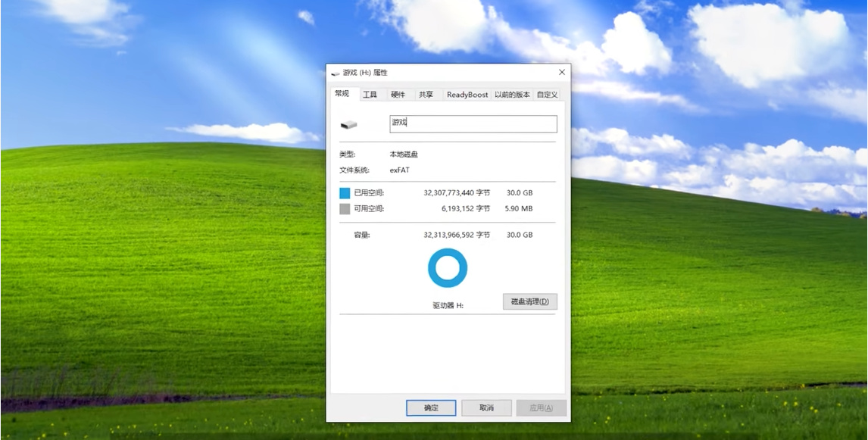Click the 可用空间 label

tap(369, 209)
